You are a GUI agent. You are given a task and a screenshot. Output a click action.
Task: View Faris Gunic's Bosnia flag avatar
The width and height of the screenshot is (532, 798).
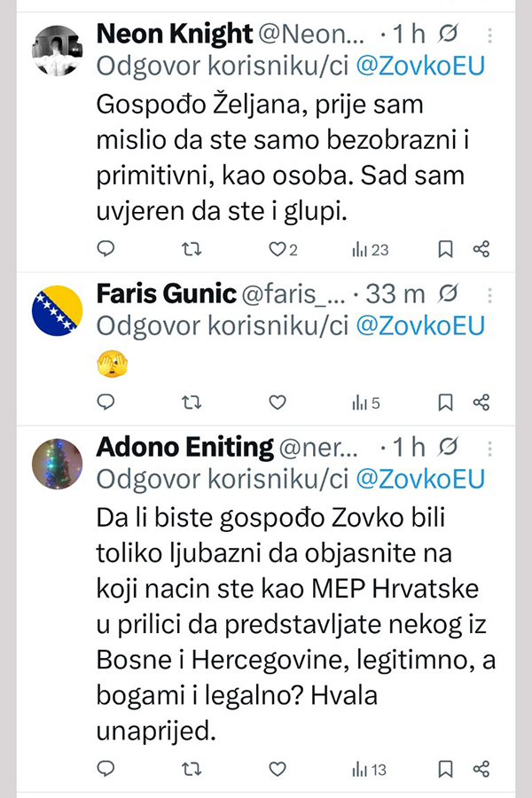coord(58,310)
